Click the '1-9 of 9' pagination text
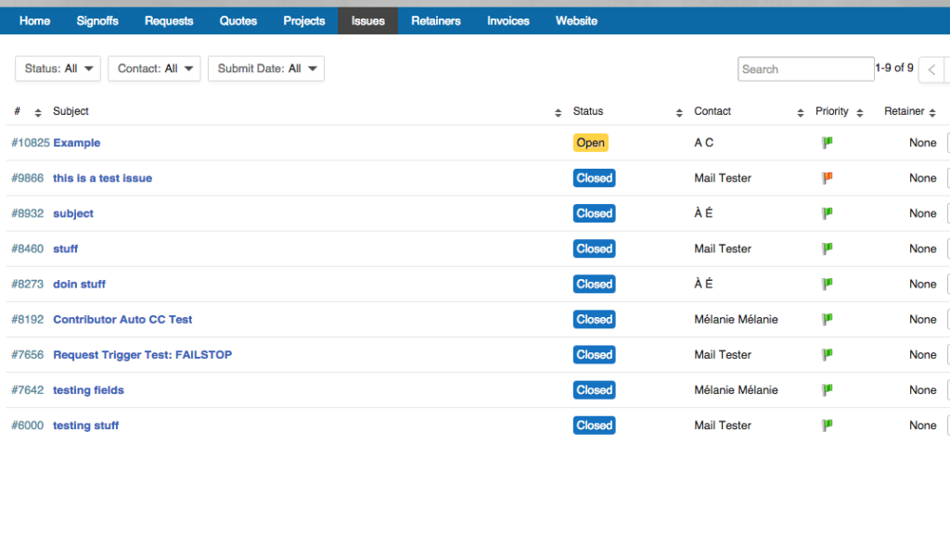The image size is (950, 560). point(894,68)
